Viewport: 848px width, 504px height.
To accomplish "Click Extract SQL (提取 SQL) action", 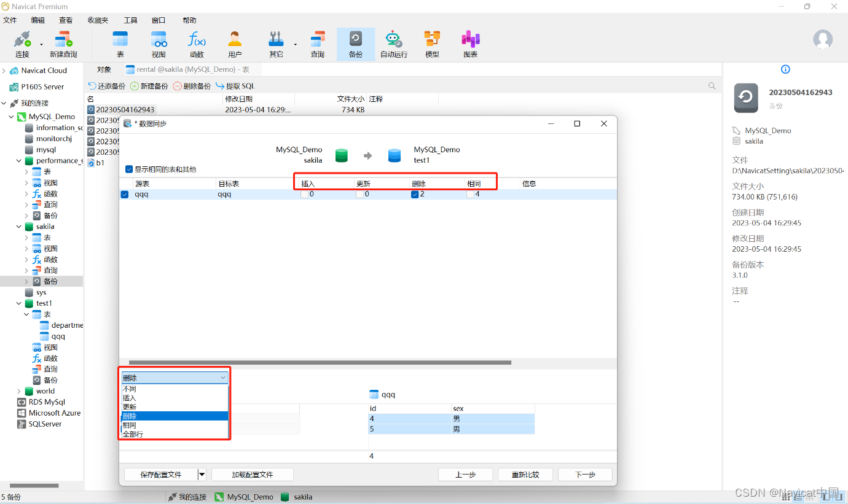I will click(235, 86).
